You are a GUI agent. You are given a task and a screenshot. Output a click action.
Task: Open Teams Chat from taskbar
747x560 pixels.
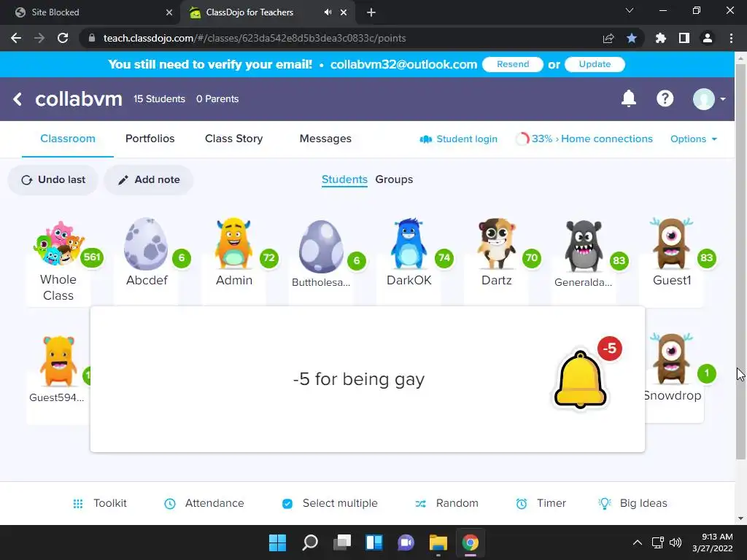(406, 542)
